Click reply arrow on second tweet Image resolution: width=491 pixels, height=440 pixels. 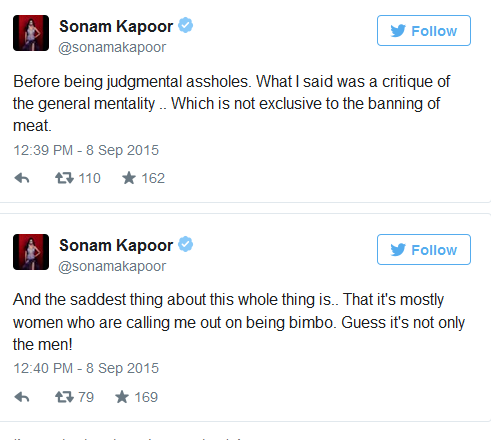[x=22, y=397]
